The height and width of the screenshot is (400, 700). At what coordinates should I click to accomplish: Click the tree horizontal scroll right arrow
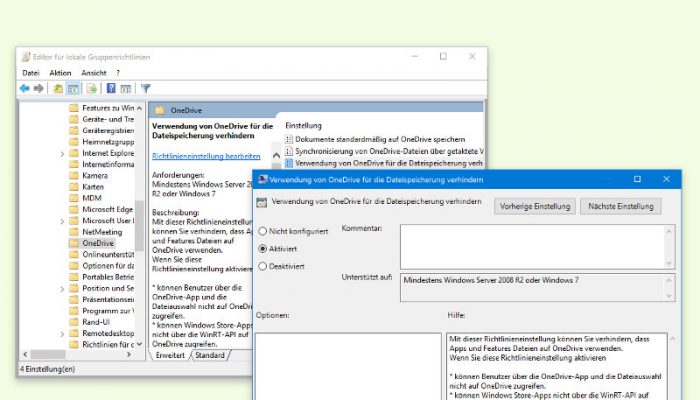129,354
